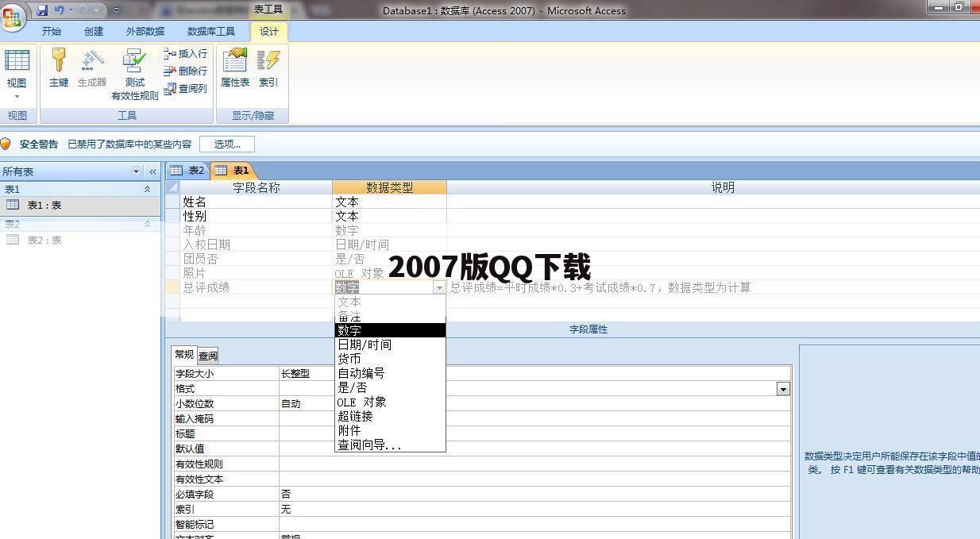Click the Save icon in quick access toolbar
This screenshot has width=980, height=539.
click(x=42, y=10)
